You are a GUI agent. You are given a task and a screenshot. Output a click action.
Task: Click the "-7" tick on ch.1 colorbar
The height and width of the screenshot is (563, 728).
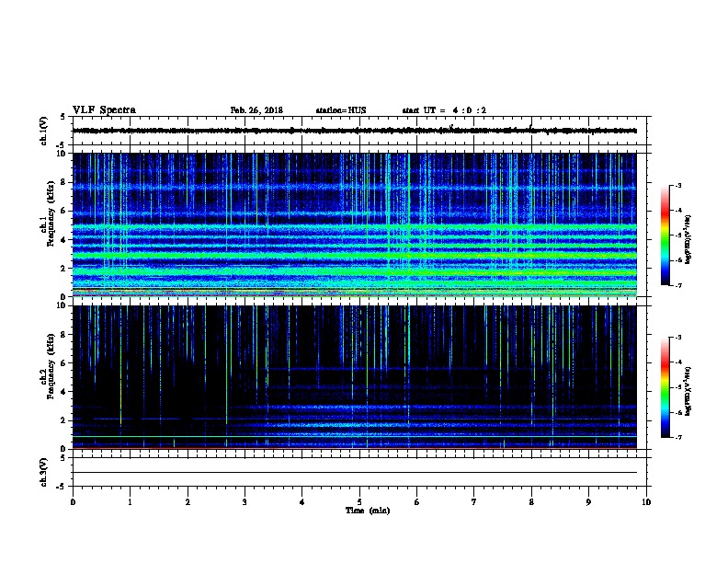[x=677, y=285]
